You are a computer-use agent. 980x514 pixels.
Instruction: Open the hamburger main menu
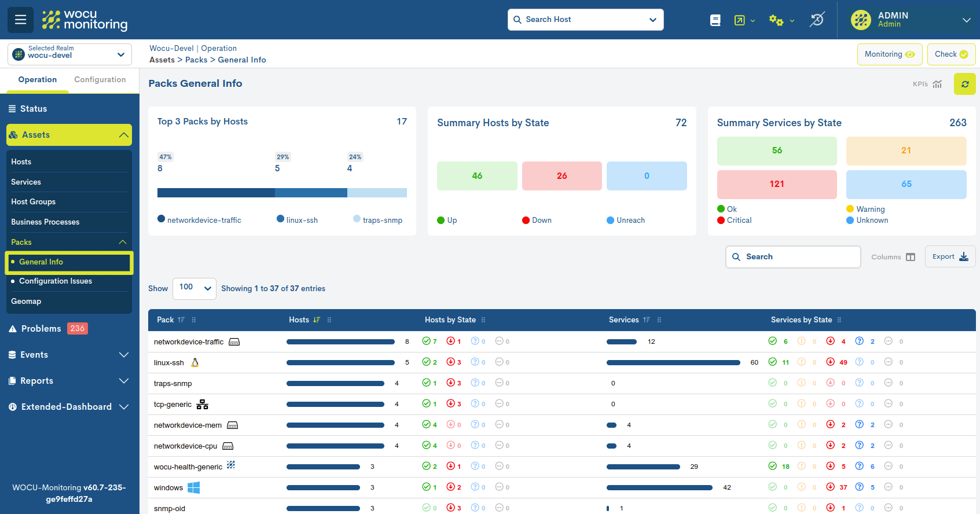pyautogui.click(x=20, y=20)
